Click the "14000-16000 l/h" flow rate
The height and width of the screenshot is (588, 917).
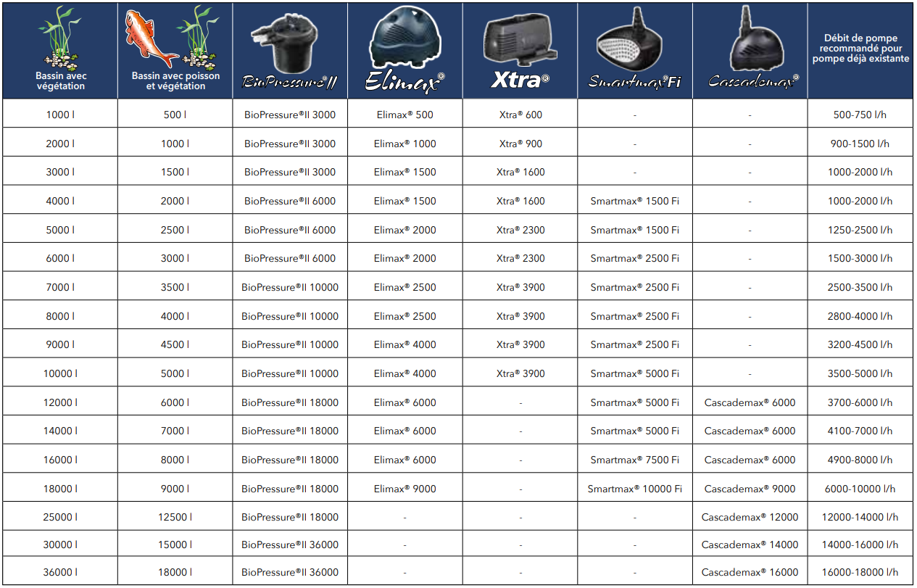click(x=860, y=544)
